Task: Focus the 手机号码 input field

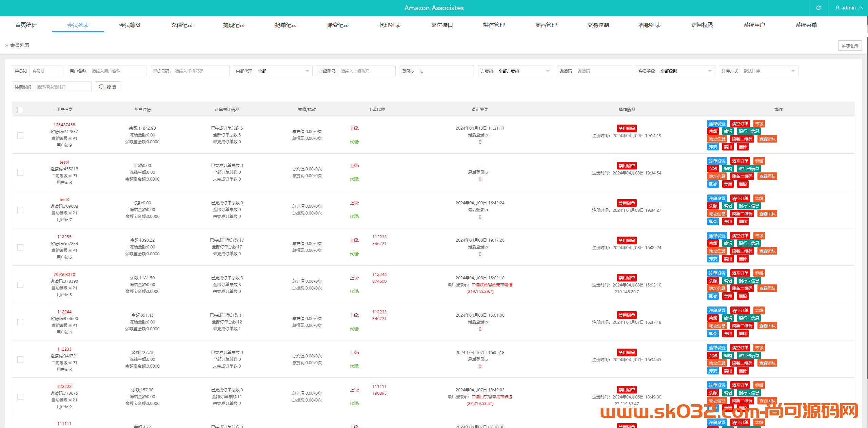Action: click(x=200, y=71)
